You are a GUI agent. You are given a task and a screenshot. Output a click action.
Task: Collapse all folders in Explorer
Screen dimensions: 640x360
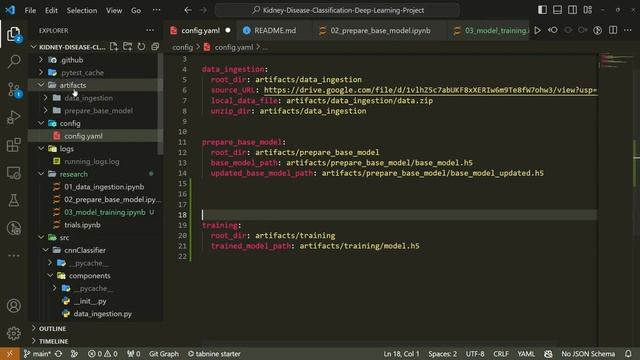[155, 47]
